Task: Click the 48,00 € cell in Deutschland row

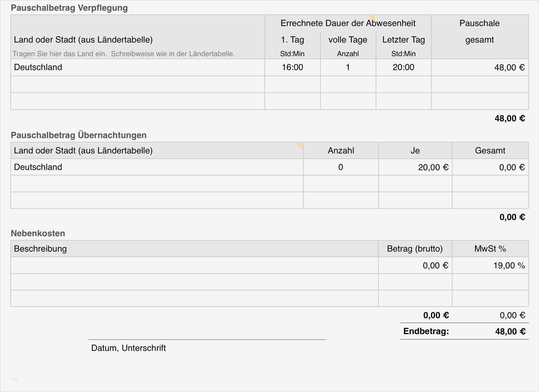Action: pyautogui.click(x=480, y=67)
